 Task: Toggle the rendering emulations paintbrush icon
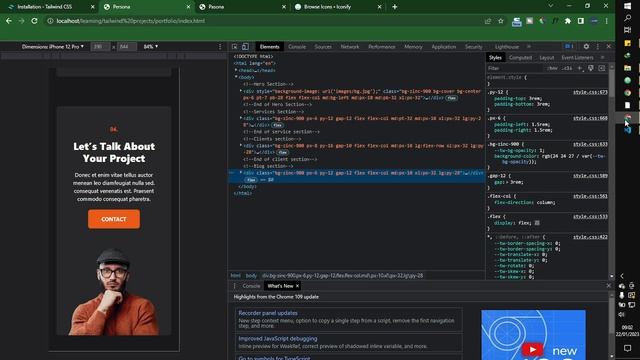(591, 68)
